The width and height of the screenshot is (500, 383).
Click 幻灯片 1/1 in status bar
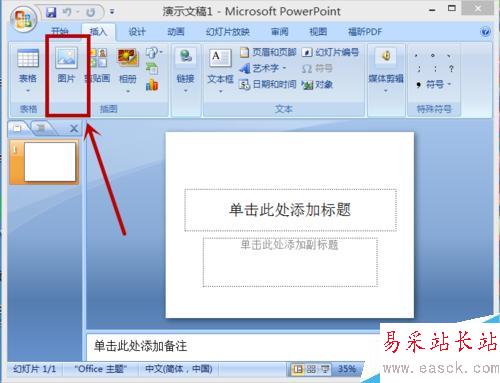(34, 369)
